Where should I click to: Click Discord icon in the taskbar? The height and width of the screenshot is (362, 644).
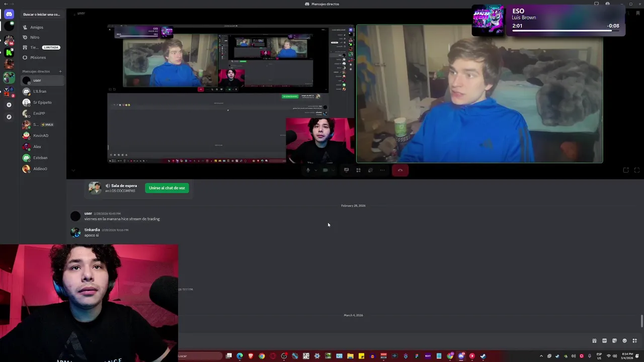click(x=461, y=356)
